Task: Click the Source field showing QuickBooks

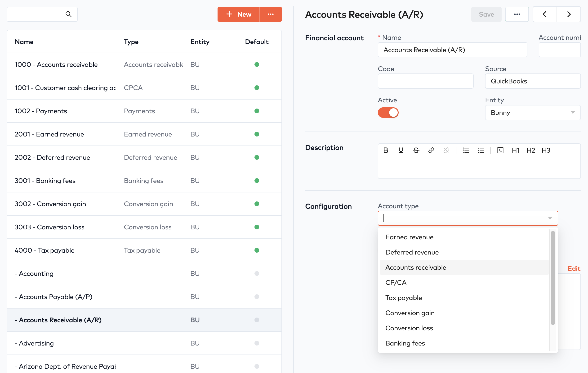Action: [x=533, y=81]
